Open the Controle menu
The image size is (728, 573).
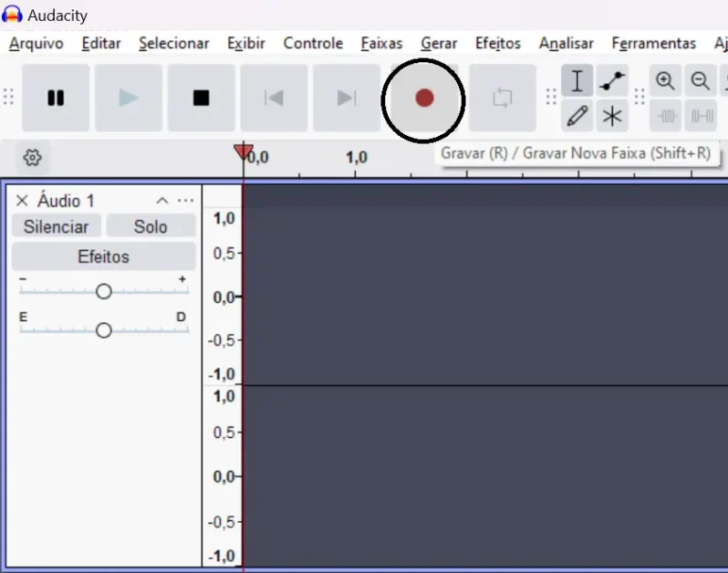[x=314, y=43]
